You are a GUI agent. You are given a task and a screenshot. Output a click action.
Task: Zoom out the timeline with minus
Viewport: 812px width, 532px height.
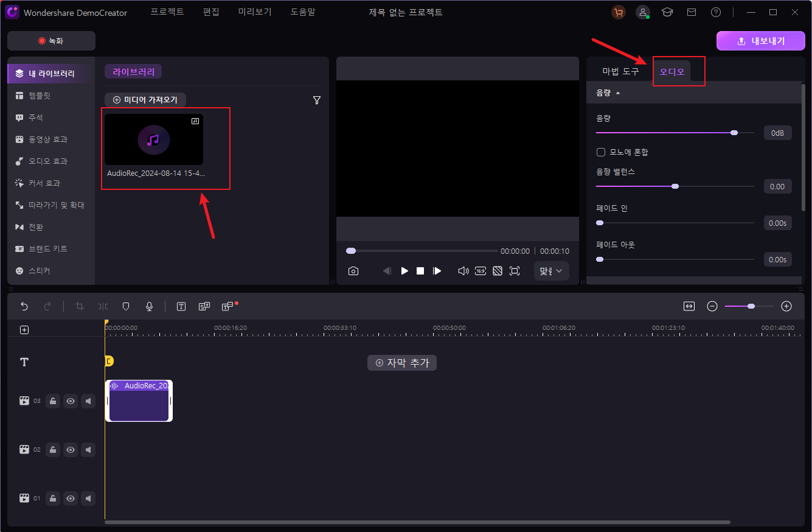(x=712, y=306)
